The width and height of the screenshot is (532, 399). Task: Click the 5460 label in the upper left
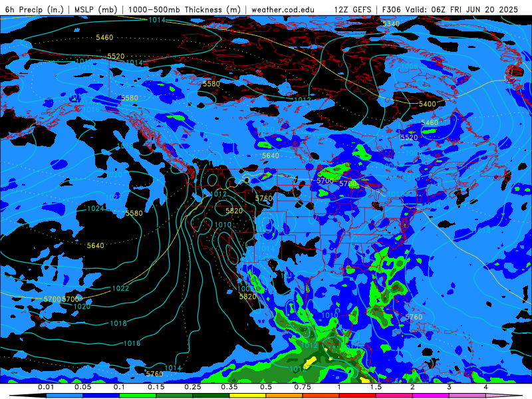coord(104,37)
